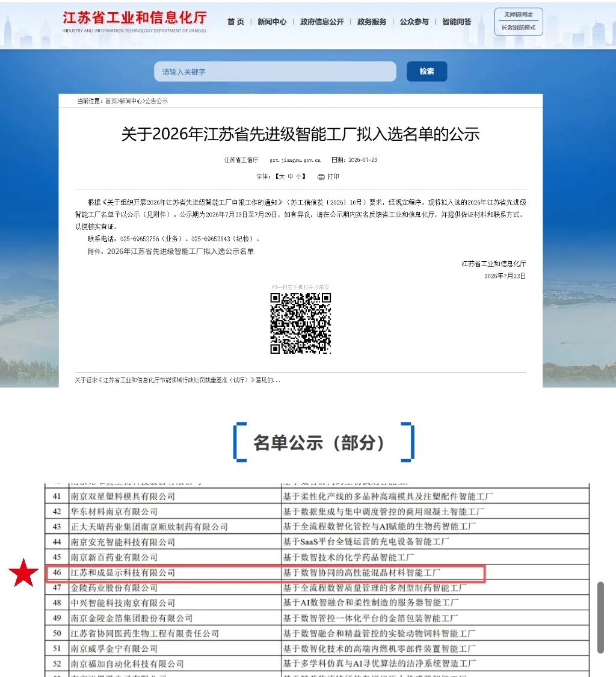Open the 政务服务 navigation item
Screen dimensions: 616x677
(x=372, y=22)
